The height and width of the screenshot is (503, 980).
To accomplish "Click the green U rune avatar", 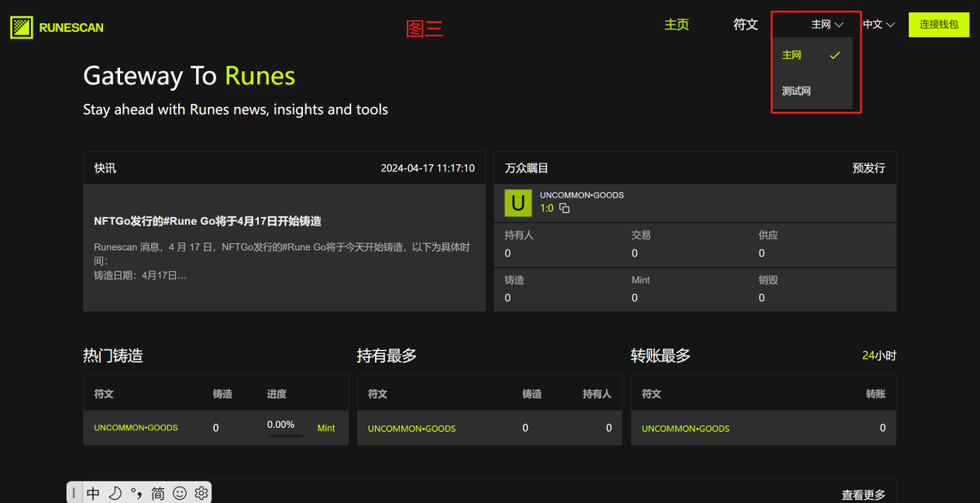I will 518,203.
